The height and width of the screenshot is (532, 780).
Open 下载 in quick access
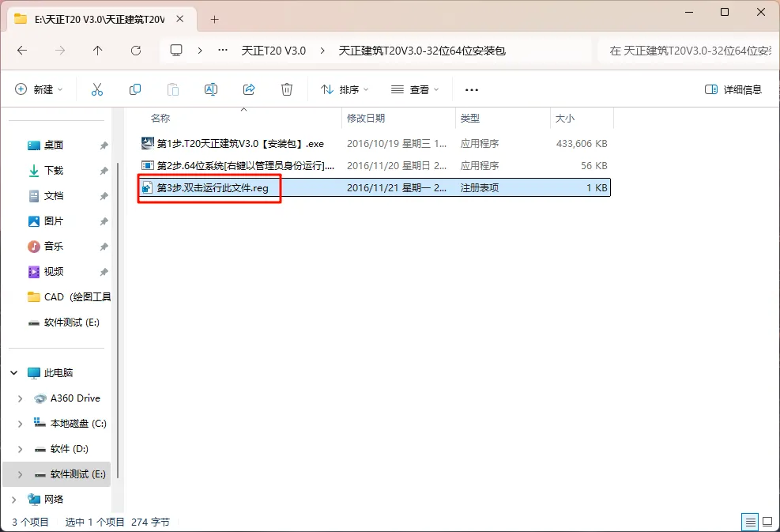click(54, 170)
